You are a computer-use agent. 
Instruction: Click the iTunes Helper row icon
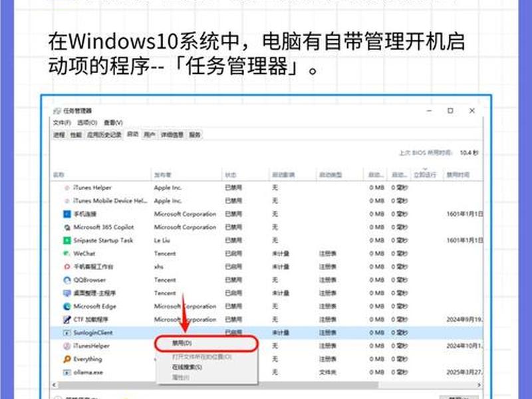point(67,188)
